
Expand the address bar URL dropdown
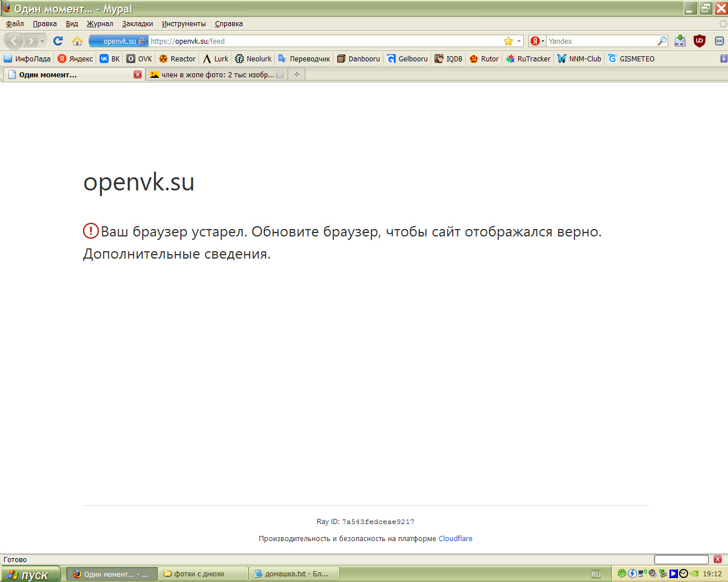pos(519,41)
